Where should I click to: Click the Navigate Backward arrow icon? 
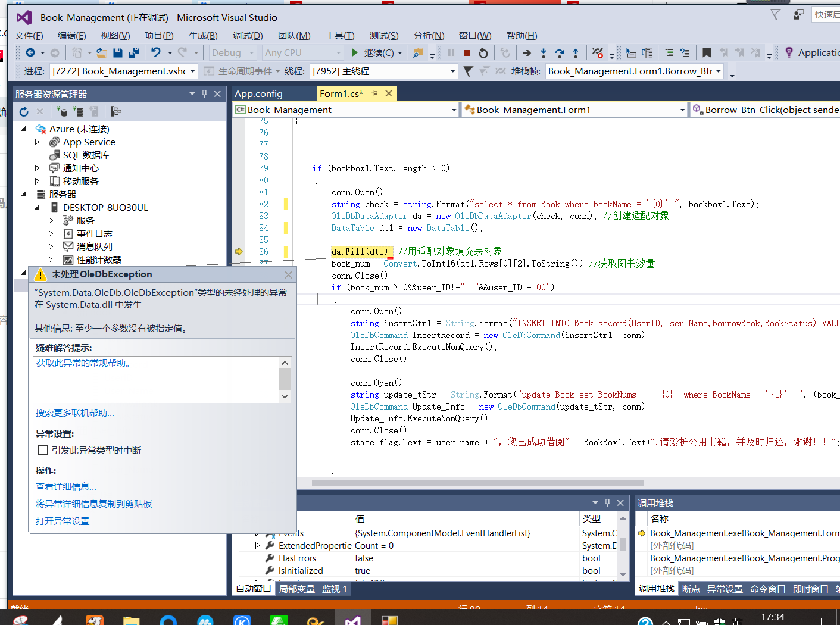[x=30, y=53]
